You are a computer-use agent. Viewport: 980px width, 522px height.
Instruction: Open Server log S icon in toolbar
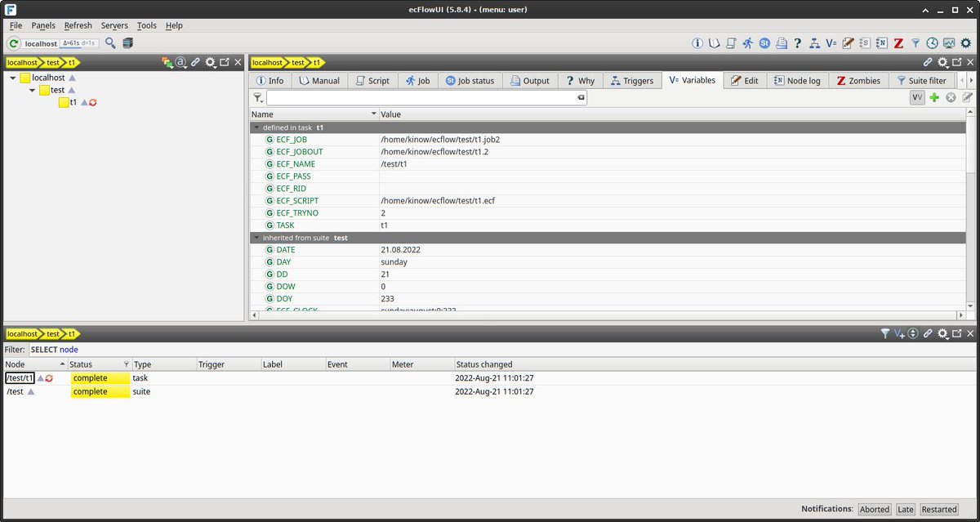(x=865, y=43)
